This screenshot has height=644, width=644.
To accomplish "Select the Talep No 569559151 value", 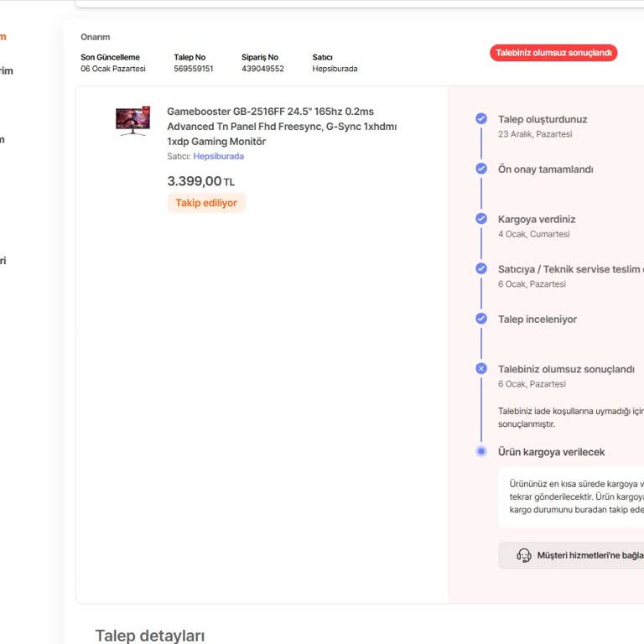I will pos(193,69).
